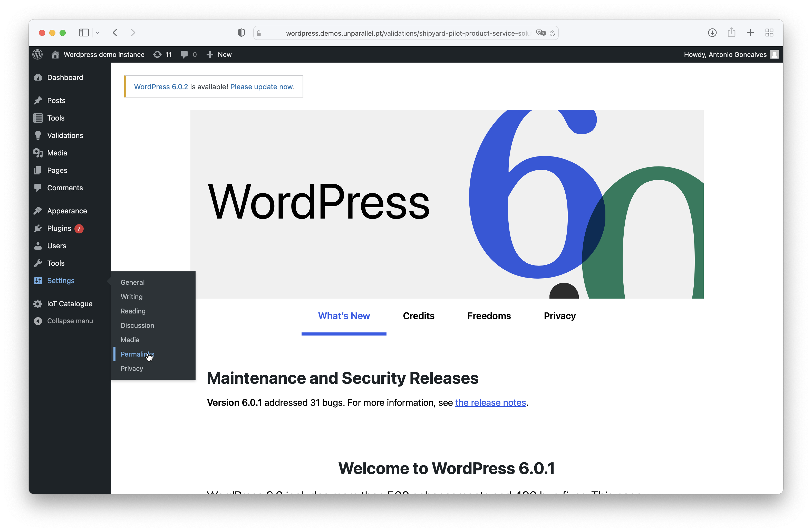
Task: Open the home icon for Wordpress demo instance
Action: 55,55
